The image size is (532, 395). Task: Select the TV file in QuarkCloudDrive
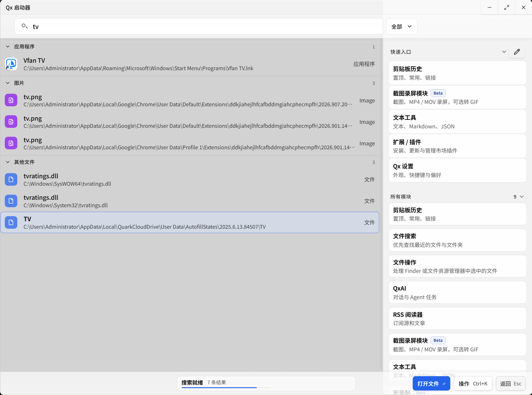coord(190,222)
